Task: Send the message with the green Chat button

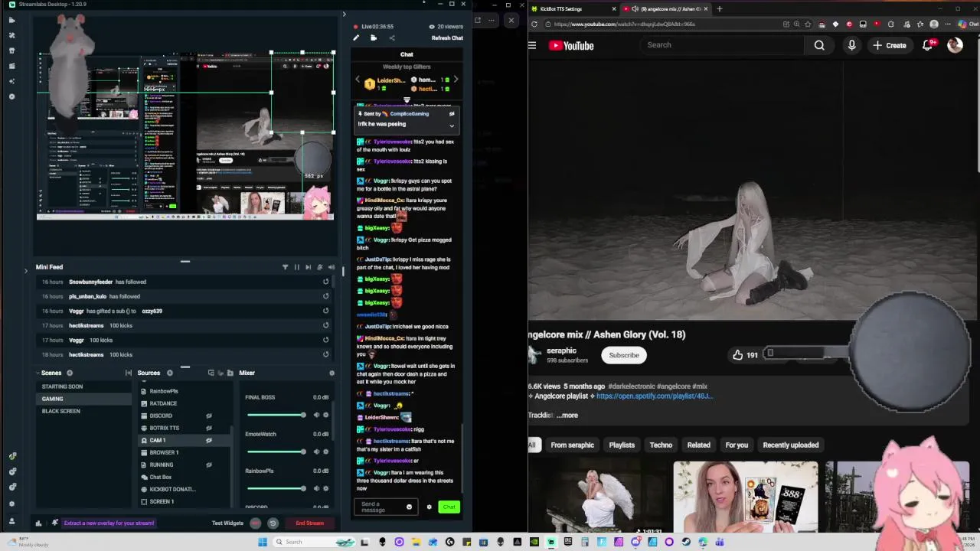Action: coord(449,507)
